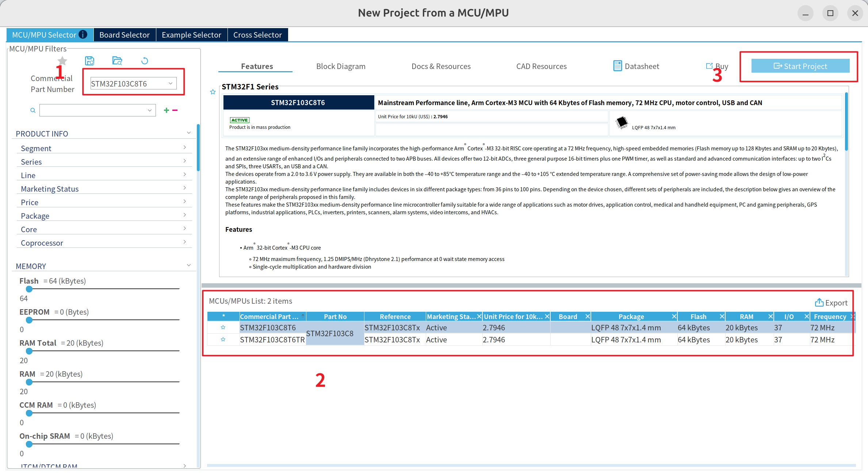Click the green plus add-filter icon
This screenshot has height=476, width=868.
pos(167,110)
